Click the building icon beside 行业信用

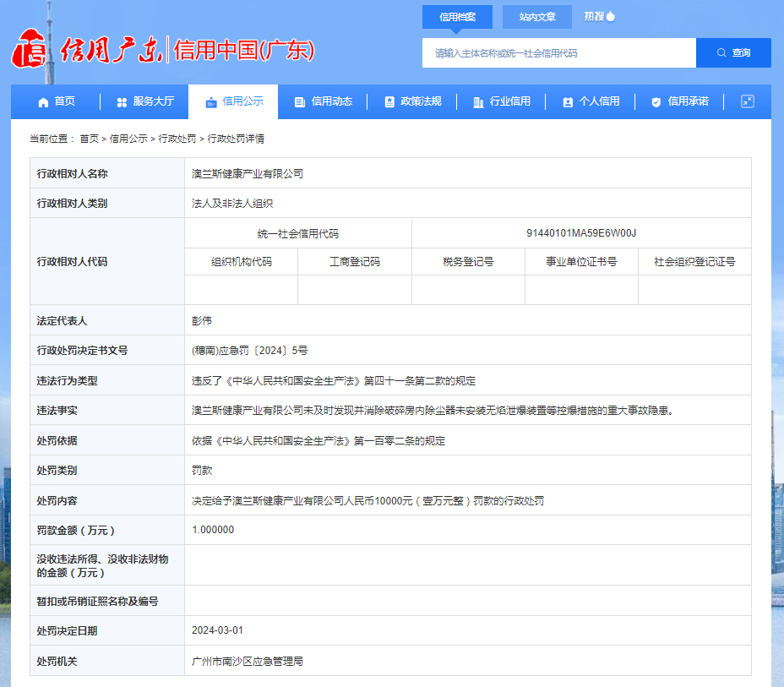coord(478,102)
